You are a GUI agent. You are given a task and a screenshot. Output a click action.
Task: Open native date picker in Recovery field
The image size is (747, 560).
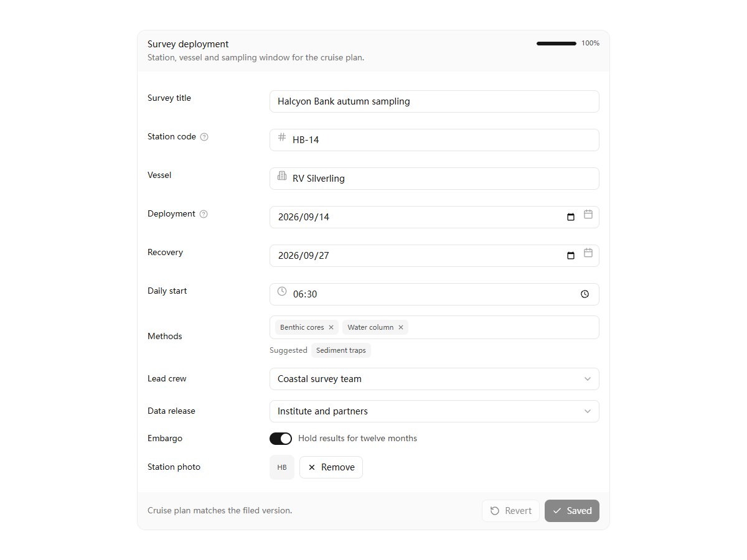tap(571, 256)
